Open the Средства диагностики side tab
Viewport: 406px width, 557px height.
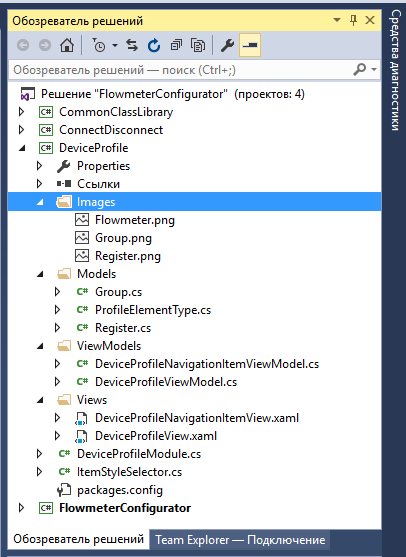click(395, 70)
